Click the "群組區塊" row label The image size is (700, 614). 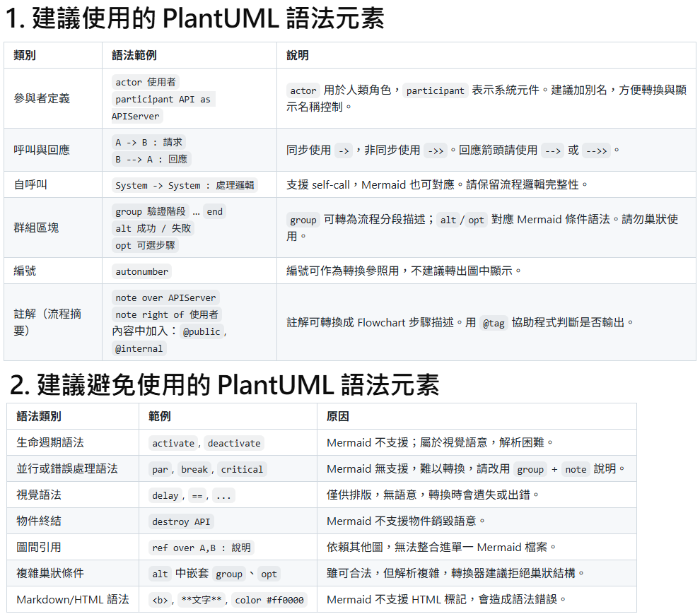point(36,228)
